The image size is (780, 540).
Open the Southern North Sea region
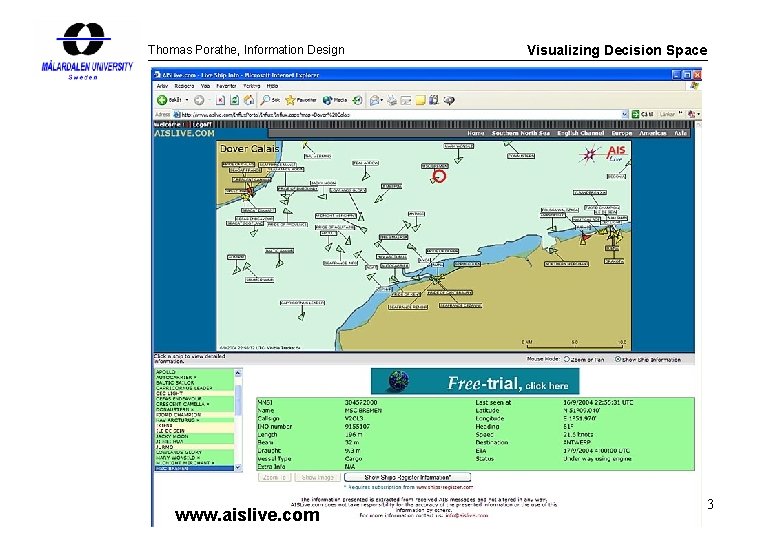coord(521,133)
